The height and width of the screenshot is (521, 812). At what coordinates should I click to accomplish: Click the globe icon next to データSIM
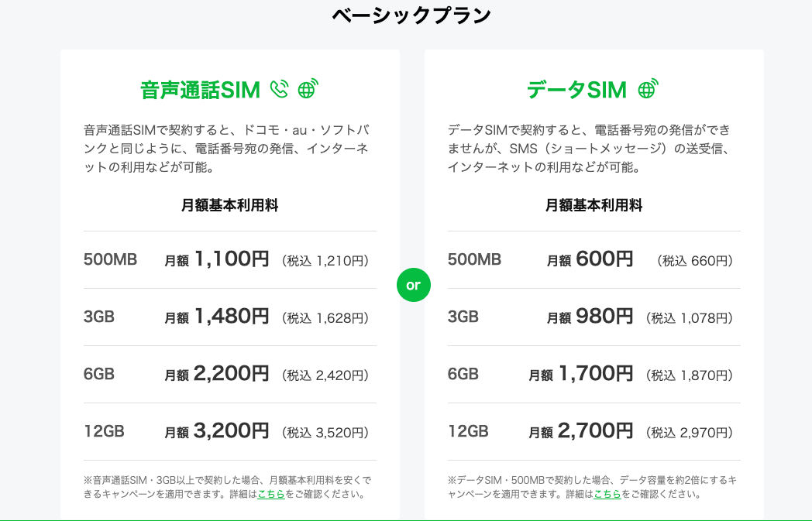pyautogui.click(x=647, y=89)
